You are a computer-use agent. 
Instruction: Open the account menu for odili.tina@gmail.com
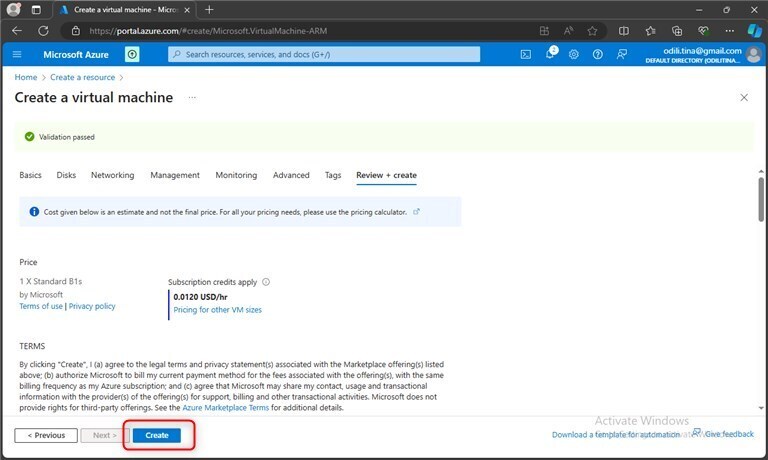[x=753, y=54]
